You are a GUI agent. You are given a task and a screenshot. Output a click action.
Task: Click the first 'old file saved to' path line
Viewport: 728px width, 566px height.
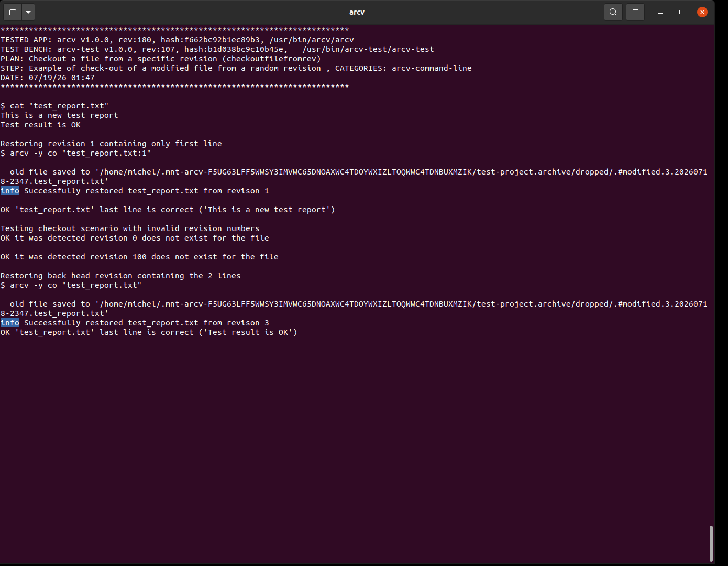(x=354, y=177)
